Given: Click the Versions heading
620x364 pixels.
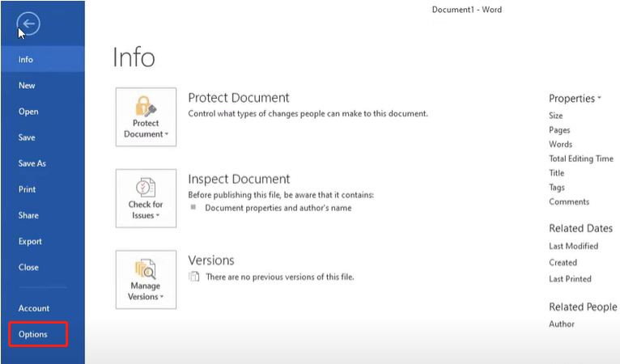Looking at the screenshot, I should (x=211, y=260).
